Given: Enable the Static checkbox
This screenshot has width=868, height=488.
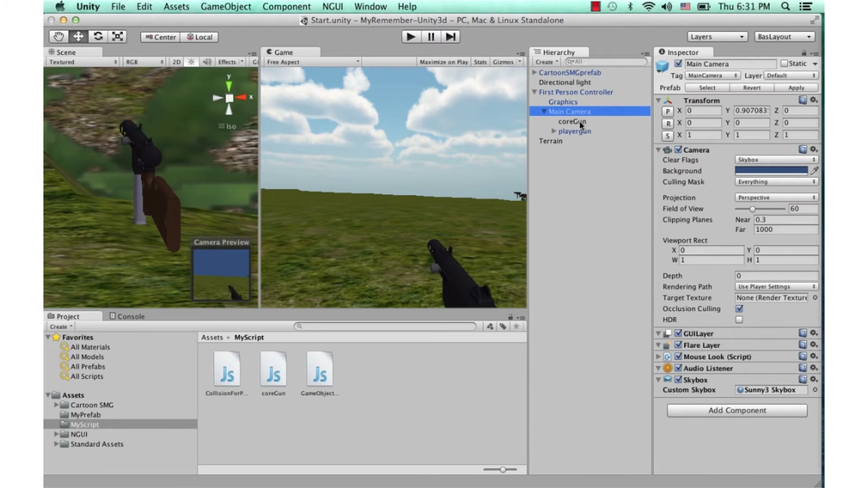Looking at the screenshot, I should click(784, 63).
